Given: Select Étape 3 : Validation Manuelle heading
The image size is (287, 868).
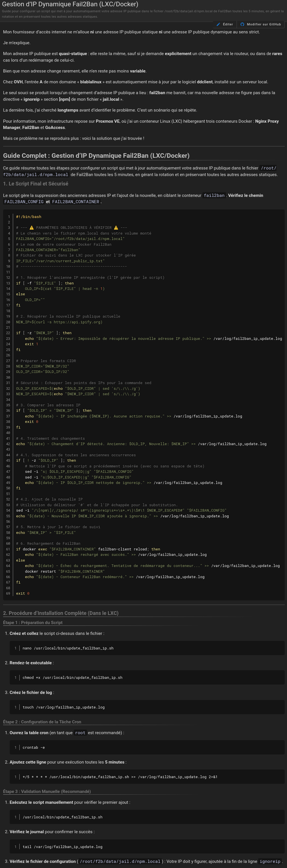Looking at the screenshot, I should pos(47,791).
